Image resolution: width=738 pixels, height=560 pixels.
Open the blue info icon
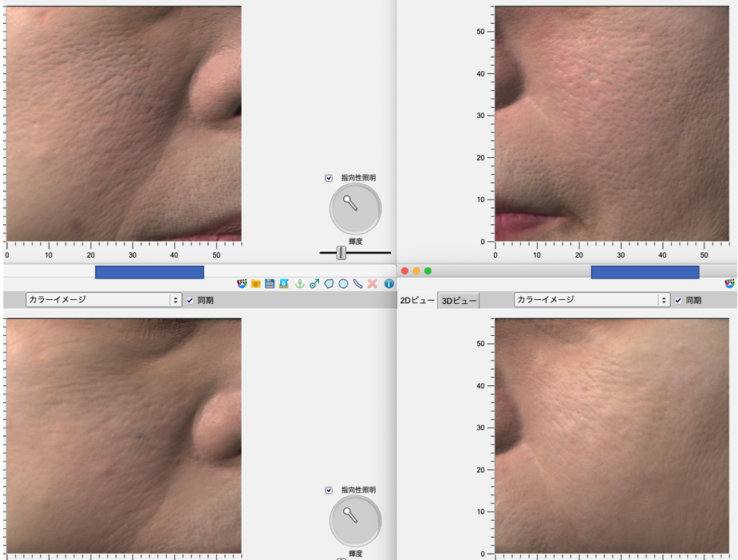389,284
